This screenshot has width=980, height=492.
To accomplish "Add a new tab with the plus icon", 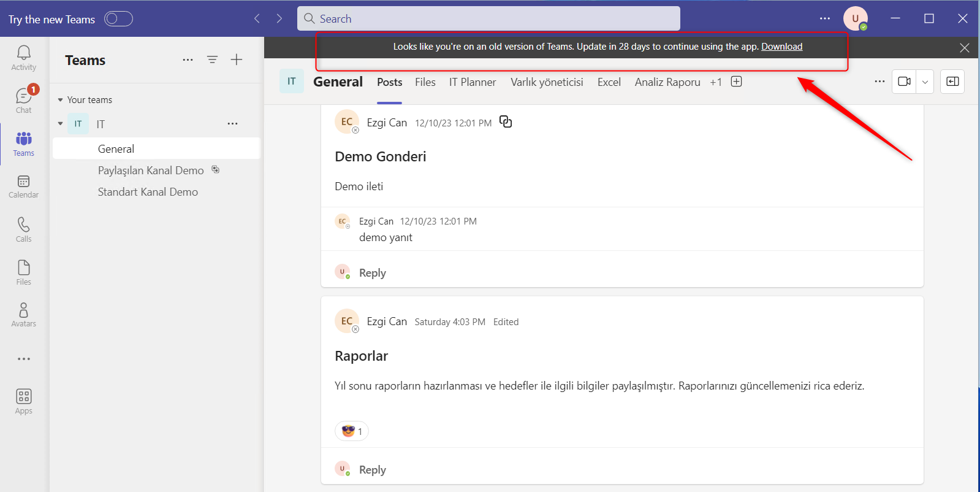I will coord(737,82).
